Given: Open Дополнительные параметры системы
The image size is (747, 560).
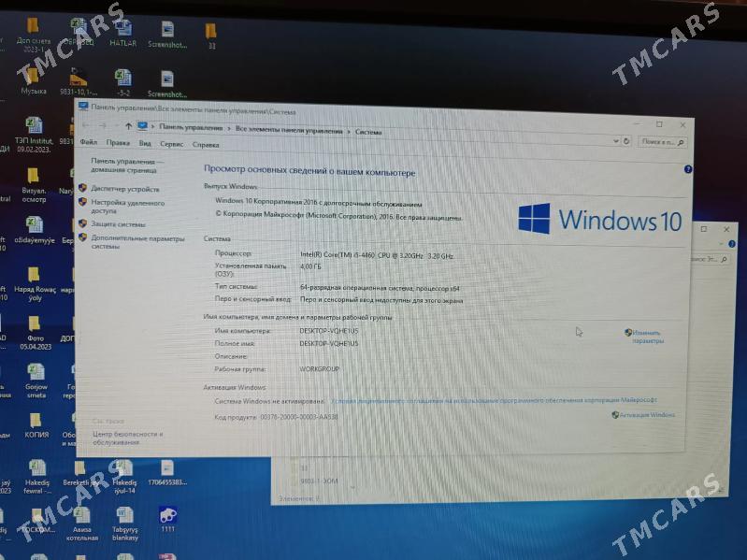Looking at the screenshot, I should tap(136, 242).
